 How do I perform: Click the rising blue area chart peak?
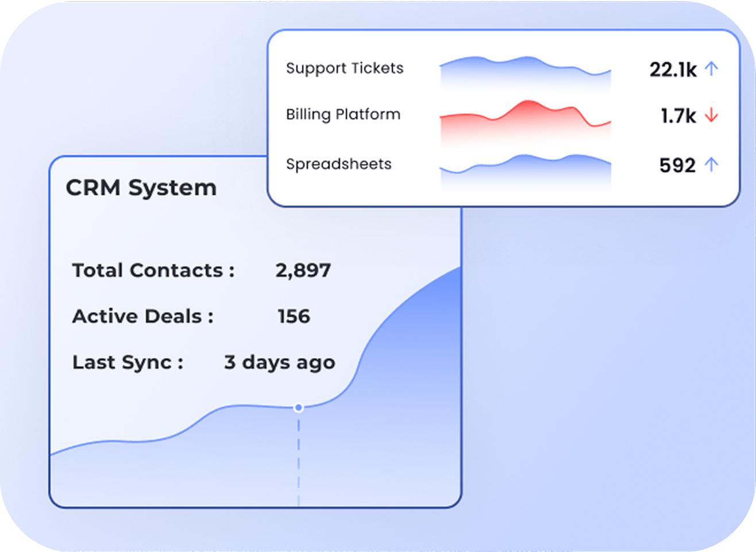coord(437,299)
